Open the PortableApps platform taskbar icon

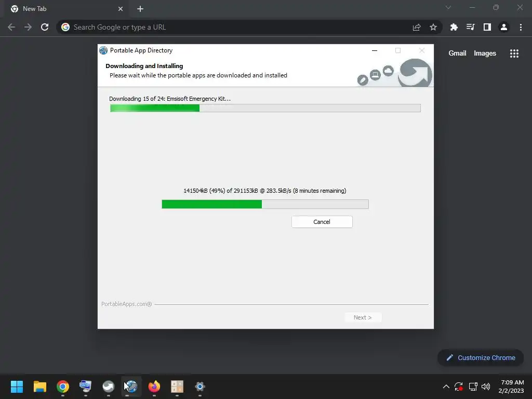[109, 387]
